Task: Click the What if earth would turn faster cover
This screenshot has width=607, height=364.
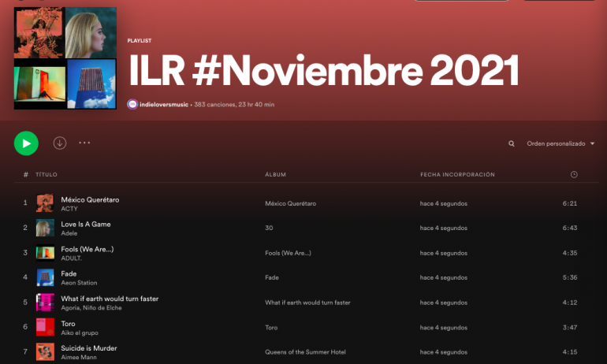Action: 45,302
